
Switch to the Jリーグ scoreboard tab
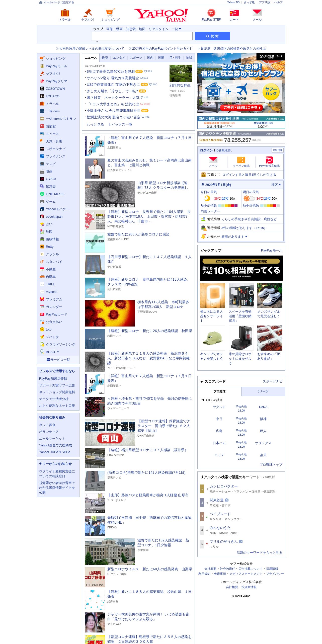tap(263, 391)
